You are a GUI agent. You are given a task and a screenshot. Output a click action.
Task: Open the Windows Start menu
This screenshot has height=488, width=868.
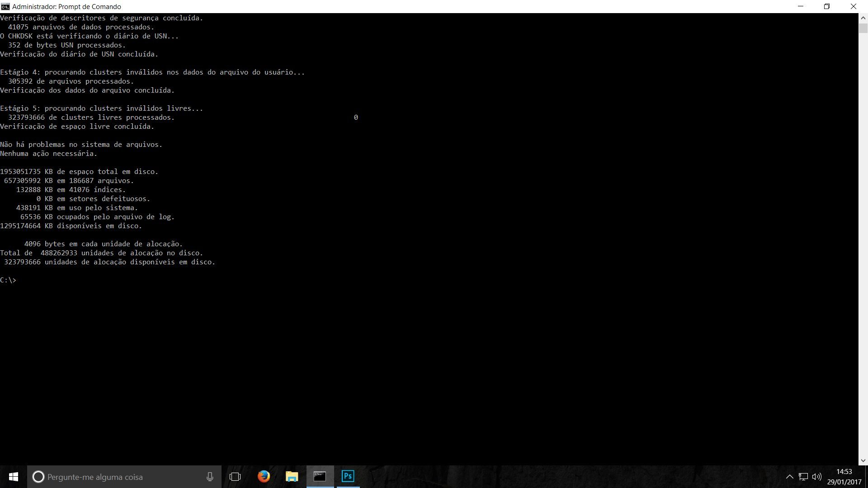tap(14, 477)
